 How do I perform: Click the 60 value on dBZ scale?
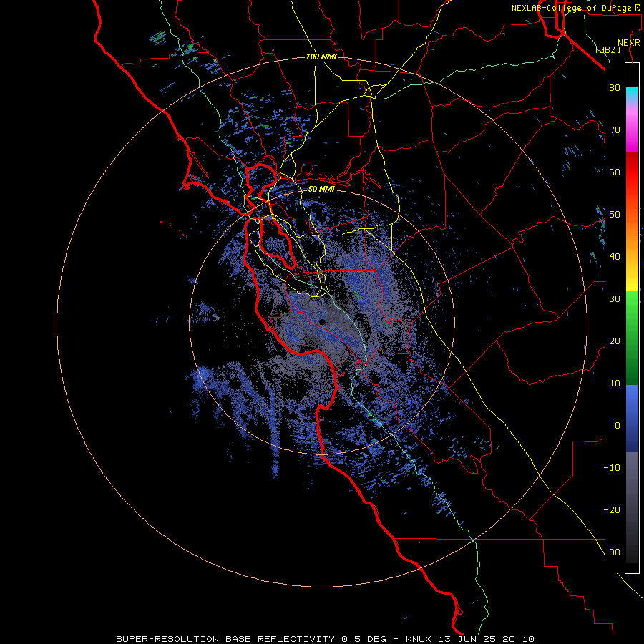click(615, 172)
